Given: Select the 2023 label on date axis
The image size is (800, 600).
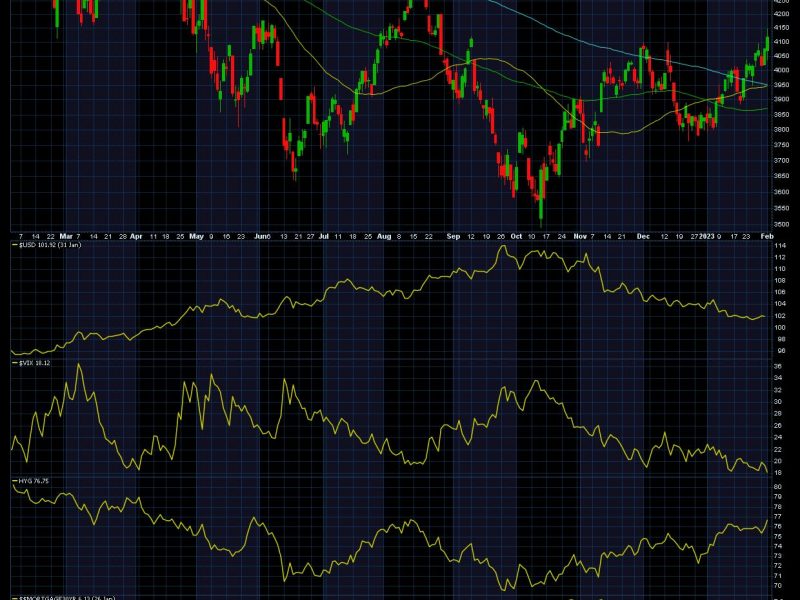Looking at the screenshot, I should pyautogui.click(x=707, y=236).
